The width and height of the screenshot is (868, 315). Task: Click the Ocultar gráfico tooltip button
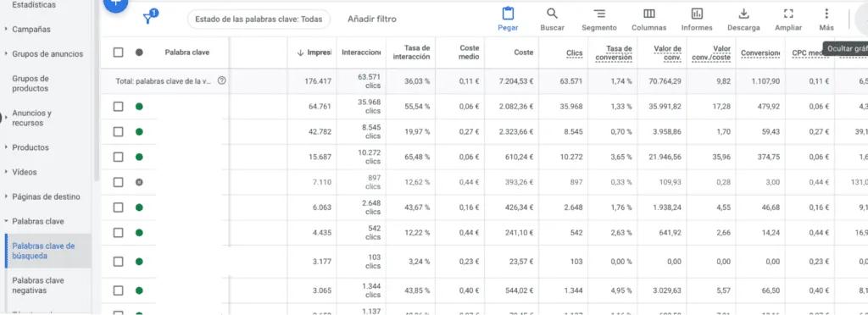point(845,48)
